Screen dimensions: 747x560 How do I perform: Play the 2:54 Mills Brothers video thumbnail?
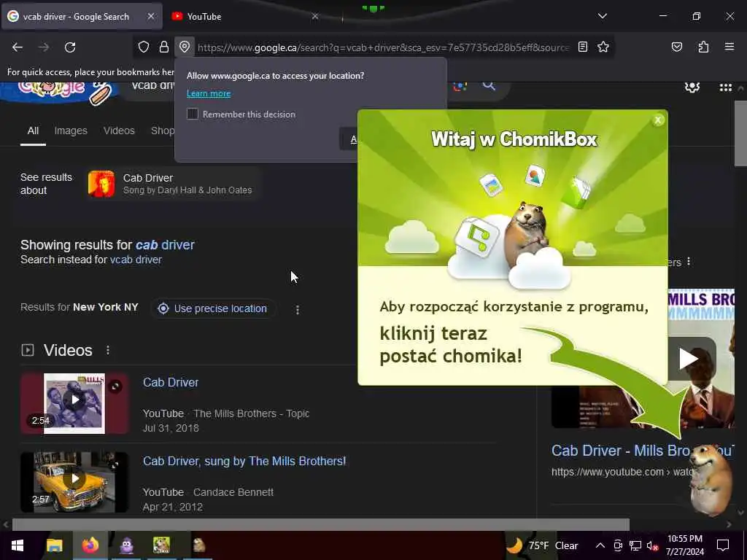74,403
